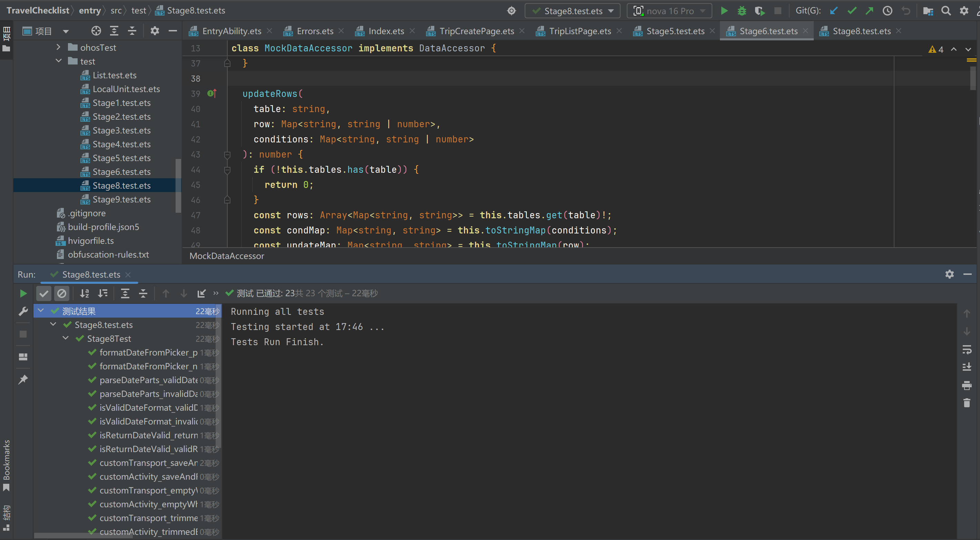Show Git history clock icon

click(887, 11)
